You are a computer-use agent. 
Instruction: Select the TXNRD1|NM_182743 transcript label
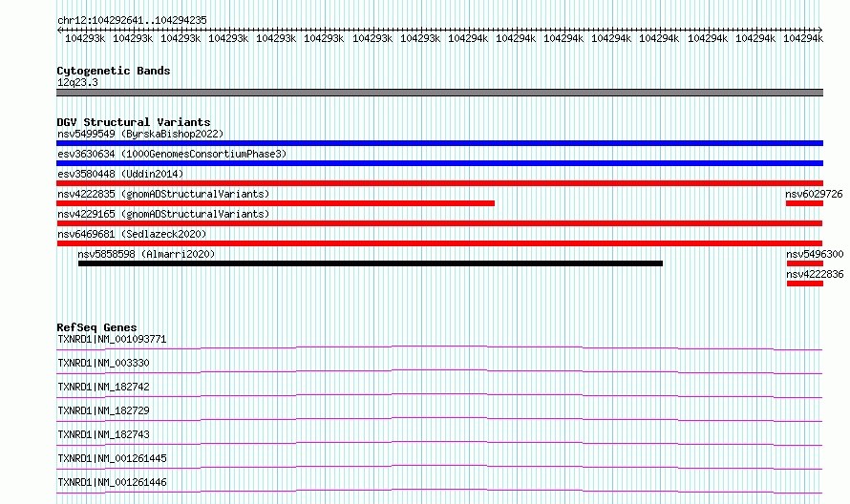coord(103,434)
